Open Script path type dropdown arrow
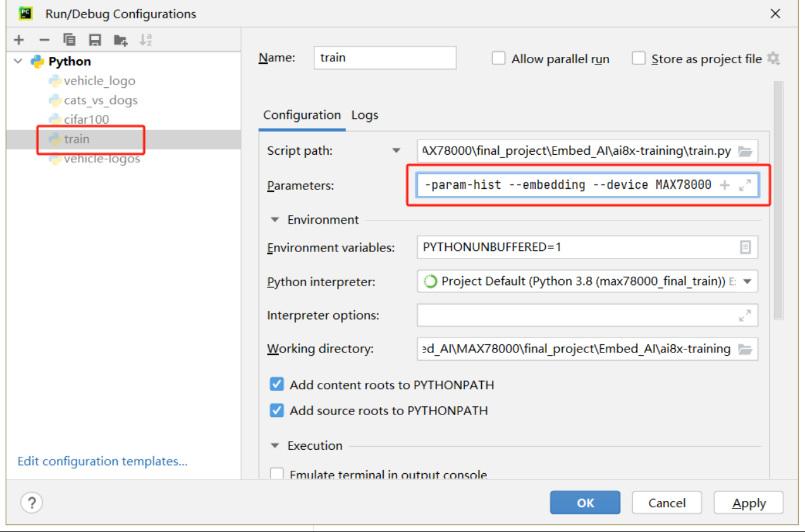 pos(396,150)
